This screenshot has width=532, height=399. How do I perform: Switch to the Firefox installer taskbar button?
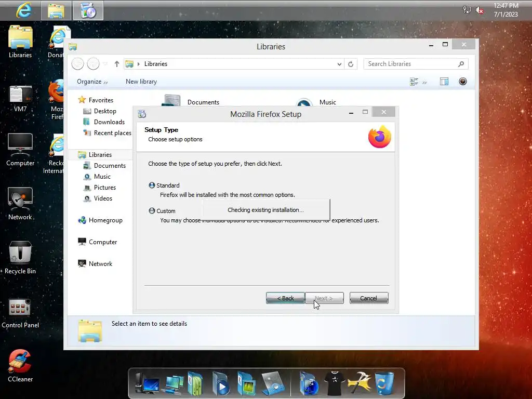[88, 11]
